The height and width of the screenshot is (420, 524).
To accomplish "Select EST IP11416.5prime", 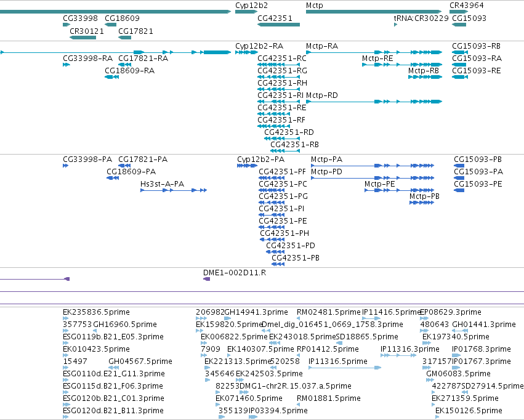I will click(x=392, y=312).
